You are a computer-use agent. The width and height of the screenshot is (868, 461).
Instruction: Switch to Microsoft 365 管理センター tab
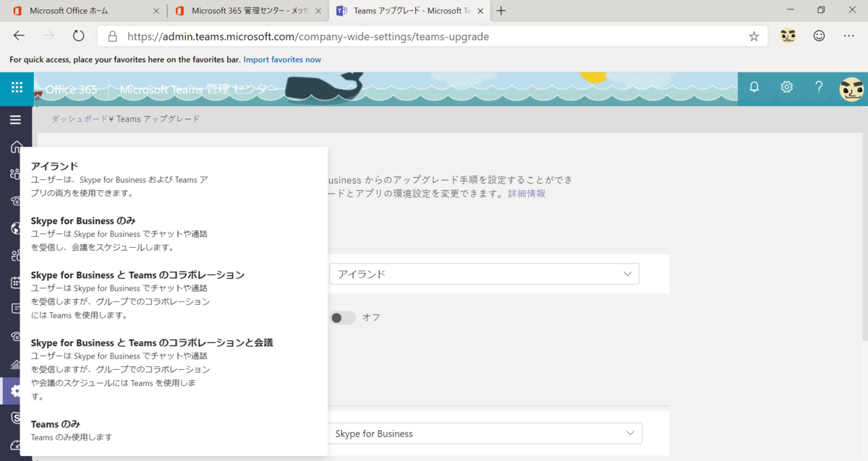(248, 11)
